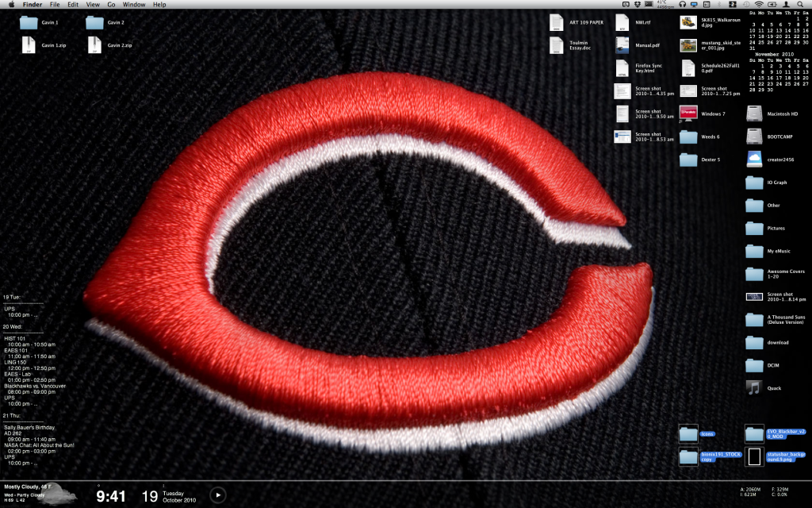Image resolution: width=812 pixels, height=508 pixels.
Task: Open the Edit menu
Action: click(73, 4)
